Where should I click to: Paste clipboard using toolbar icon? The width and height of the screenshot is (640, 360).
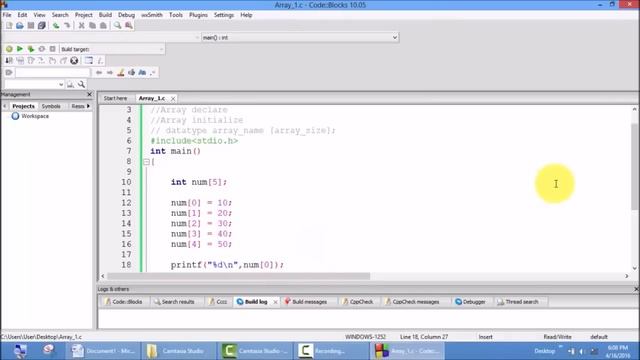coord(104,26)
